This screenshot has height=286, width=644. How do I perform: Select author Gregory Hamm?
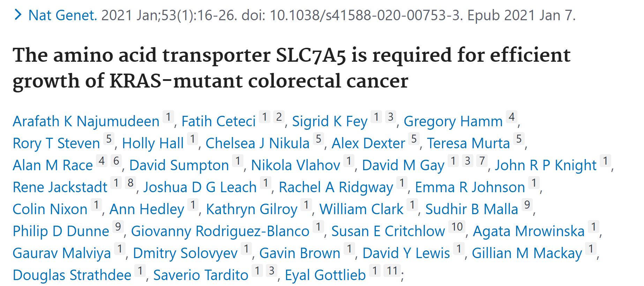click(453, 121)
